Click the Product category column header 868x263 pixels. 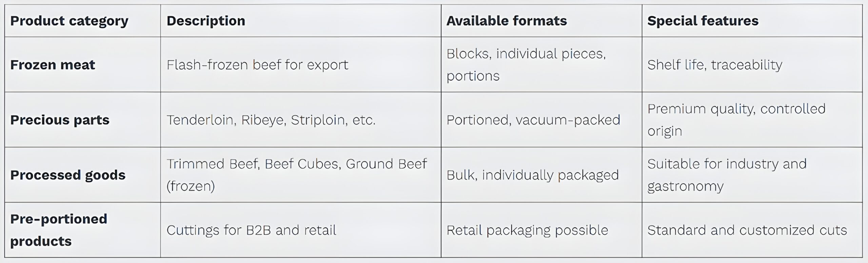[x=70, y=21]
